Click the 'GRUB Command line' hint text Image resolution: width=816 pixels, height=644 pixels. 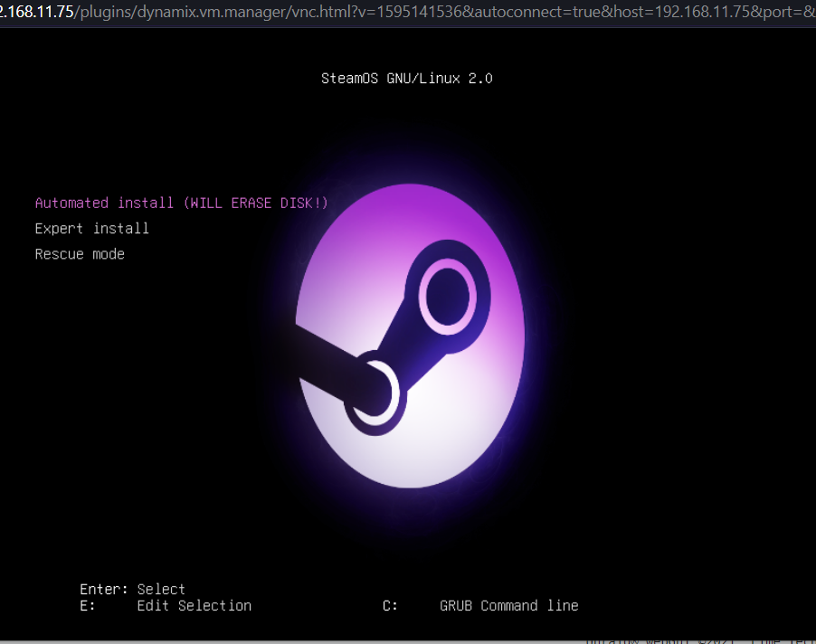point(509,606)
